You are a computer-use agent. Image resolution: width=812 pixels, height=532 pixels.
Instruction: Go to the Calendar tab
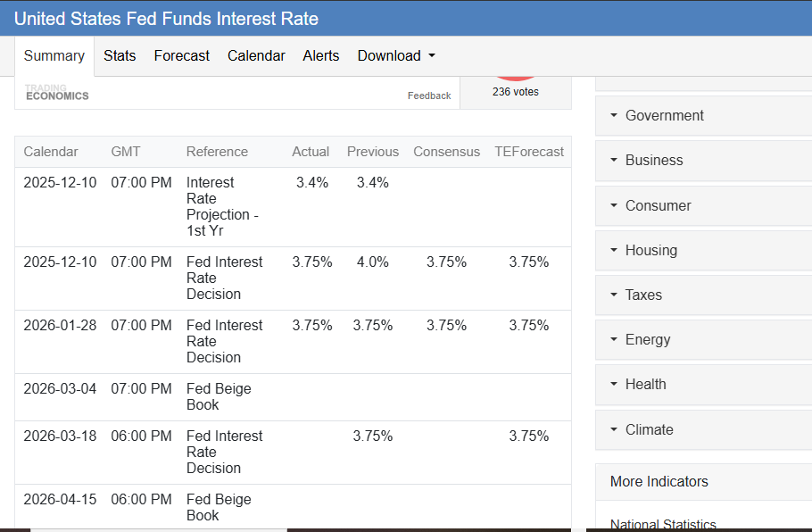(256, 55)
